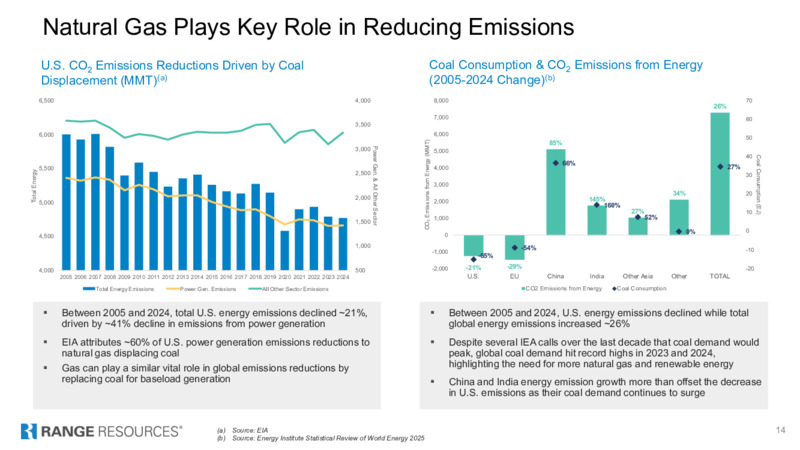
Task: Click the bullet 'China and India energy emission growth'
Action: (x=605, y=387)
